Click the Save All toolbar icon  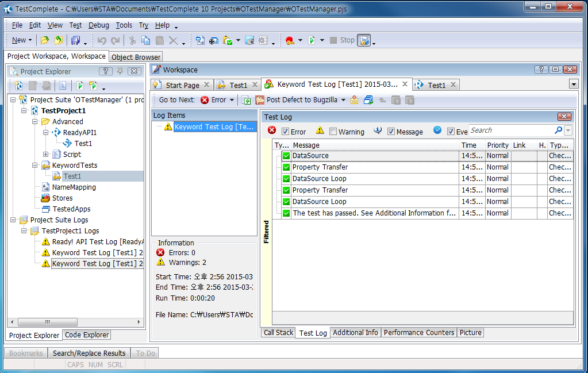point(75,40)
